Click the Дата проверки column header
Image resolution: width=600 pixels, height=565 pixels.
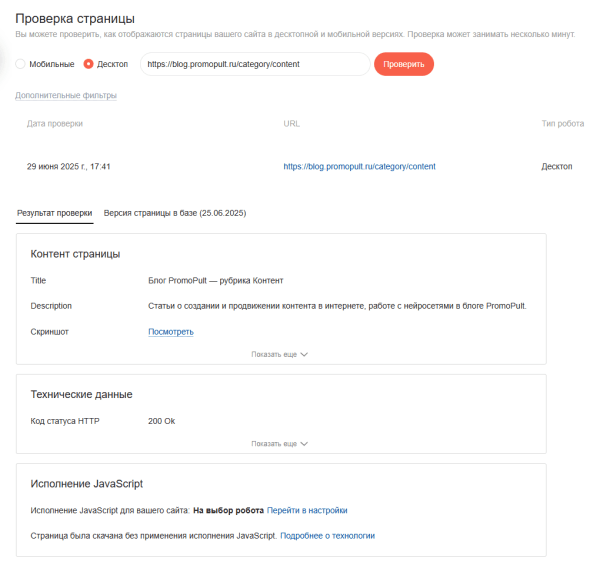[55, 124]
